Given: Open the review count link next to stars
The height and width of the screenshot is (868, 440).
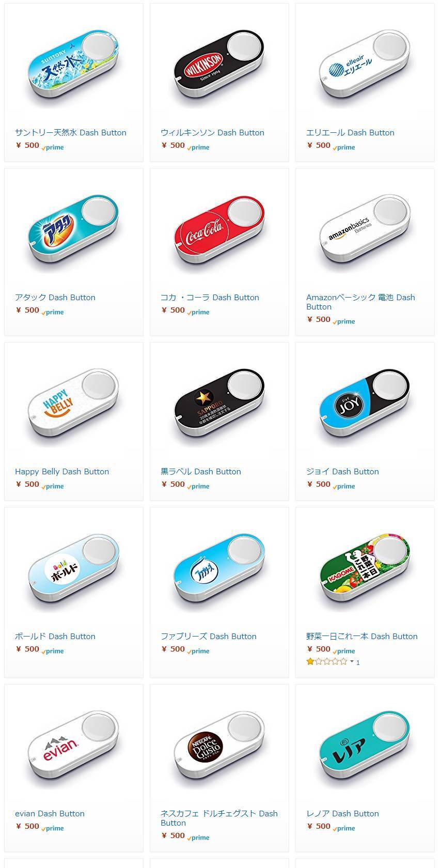Looking at the screenshot, I should click(x=358, y=662).
